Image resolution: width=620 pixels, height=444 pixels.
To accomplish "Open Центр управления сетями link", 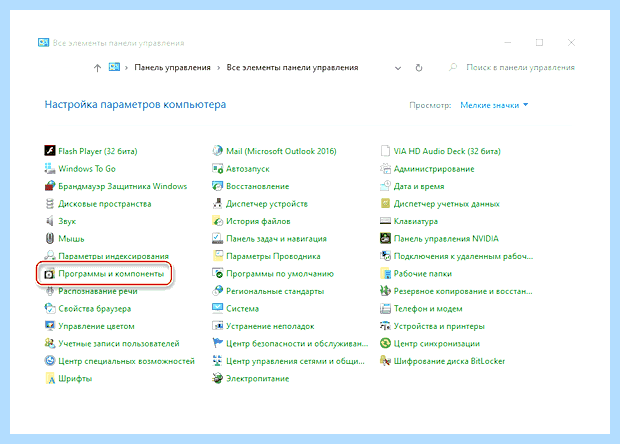I will coord(295,361).
